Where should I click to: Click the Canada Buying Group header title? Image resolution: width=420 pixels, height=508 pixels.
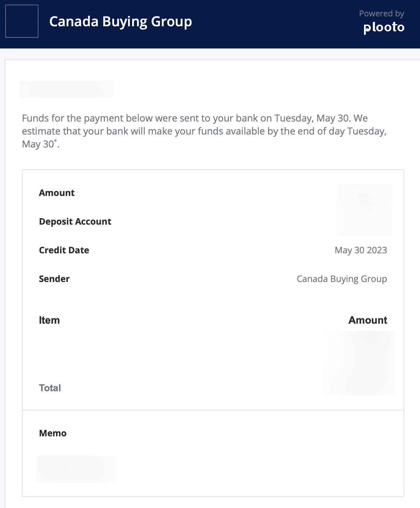[121, 22]
